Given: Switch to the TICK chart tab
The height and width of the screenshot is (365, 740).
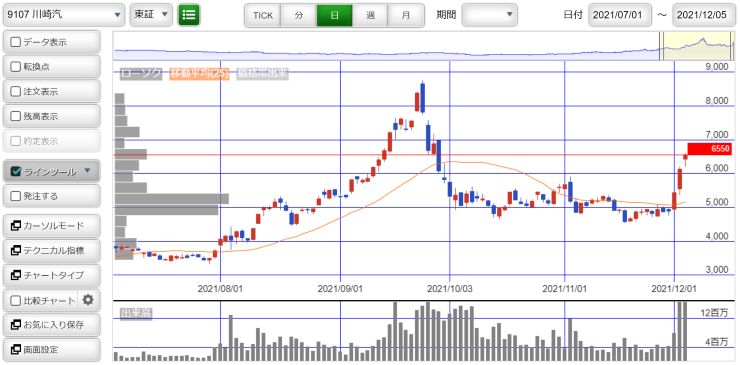Looking at the screenshot, I should click(x=263, y=16).
